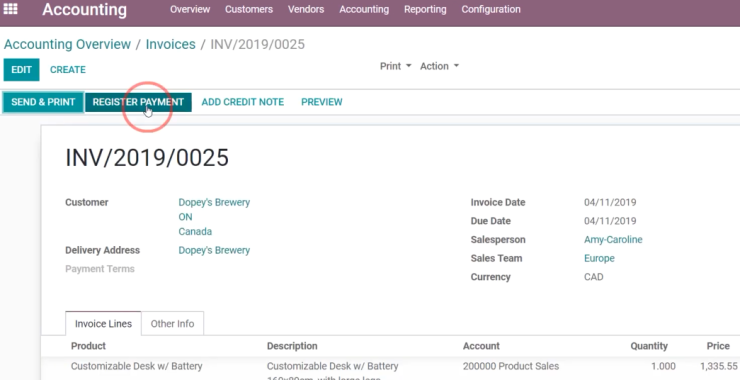Open the Configuration menu
This screenshot has height=380, width=740.
(491, 9)
